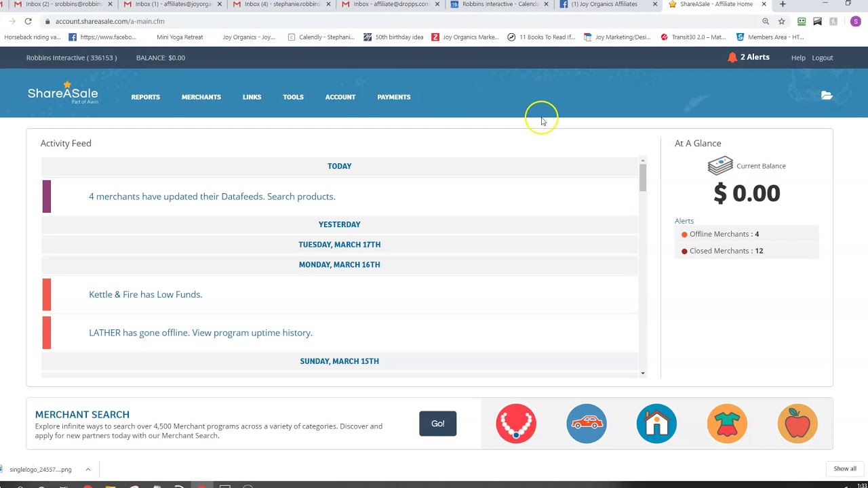This screenshot has height=488, width=868.
Task: Open the datafeeds updated search products link
Action: pos(212,197)
